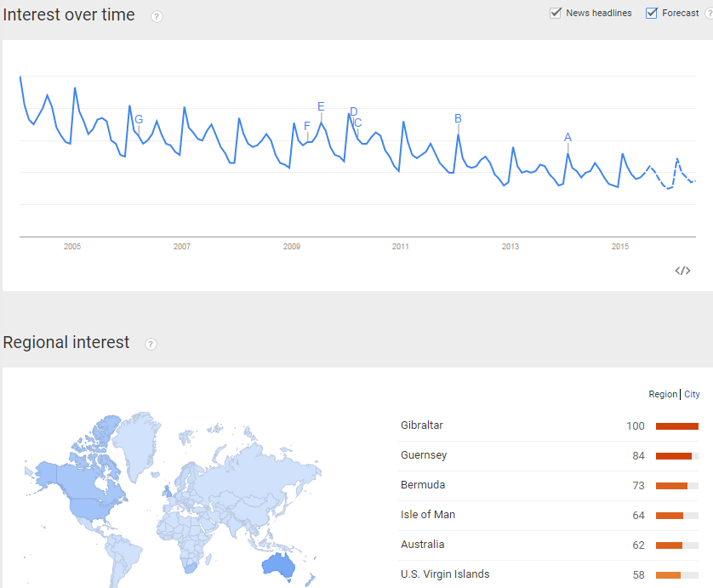Select news marker E on chart
Image resolution: width=713 pixels, height=588 pixels.
(321, 107)
